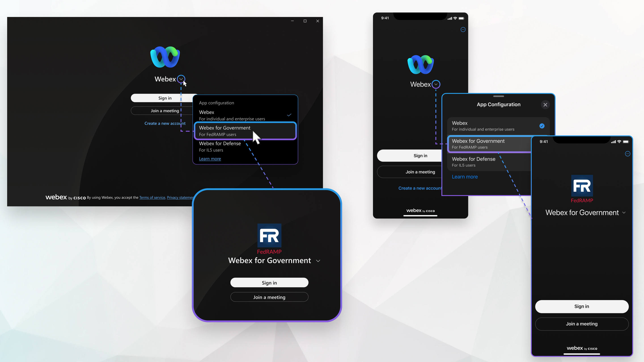Click Create a new account text link
This screenshot has width=644, height=362.
pyautogui.click(x=165, y=123)
